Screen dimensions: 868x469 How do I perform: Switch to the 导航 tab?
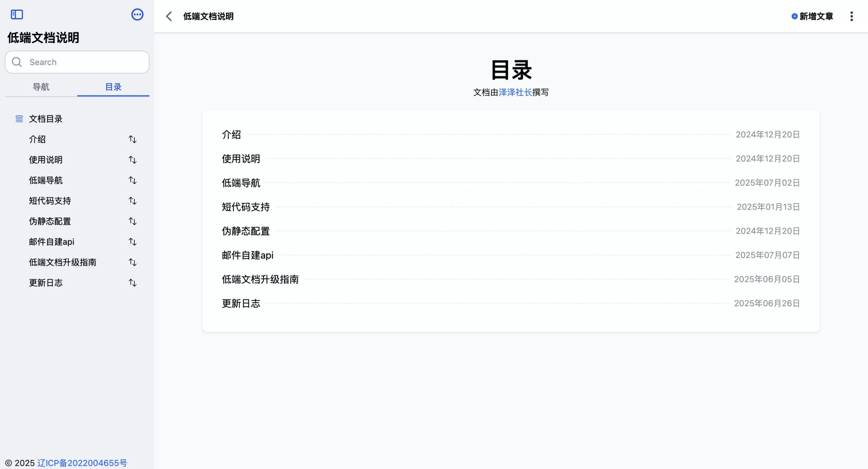(x=41, y=87)
